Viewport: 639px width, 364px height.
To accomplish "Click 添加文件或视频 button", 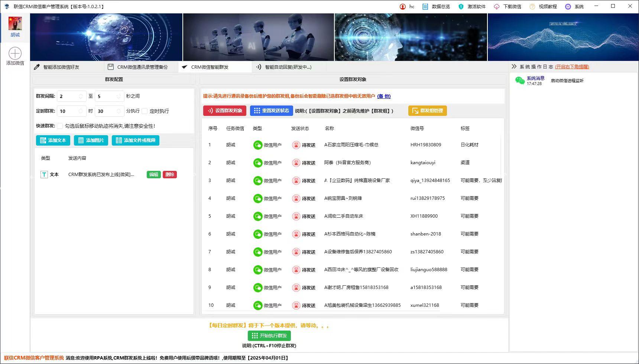I will [136, 140].
